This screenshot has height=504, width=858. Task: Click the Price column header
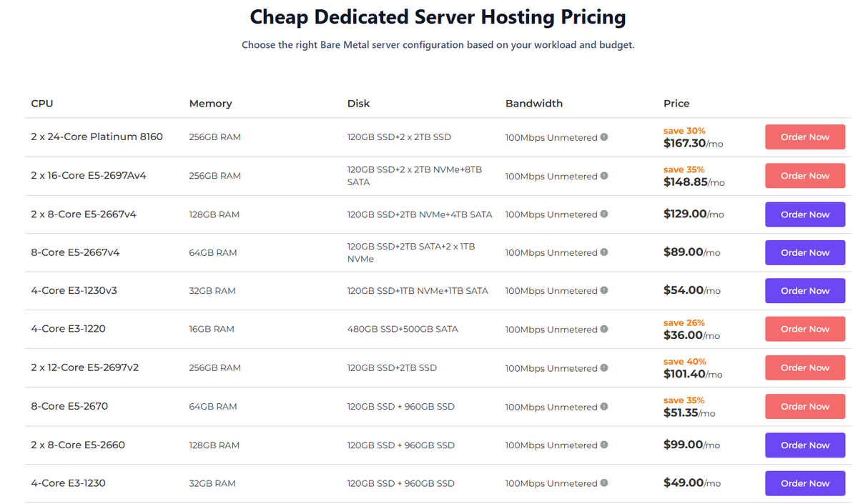[676, 104]
